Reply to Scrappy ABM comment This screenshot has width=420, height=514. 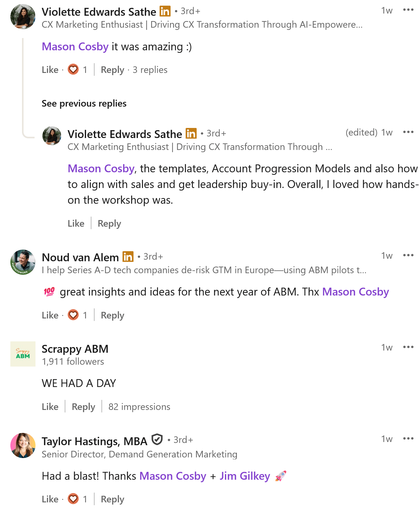click(83, 407)
